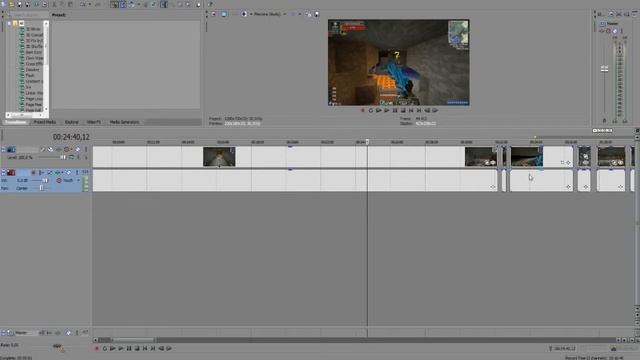Click the audio track Pan slider handle

click(41, 188)
